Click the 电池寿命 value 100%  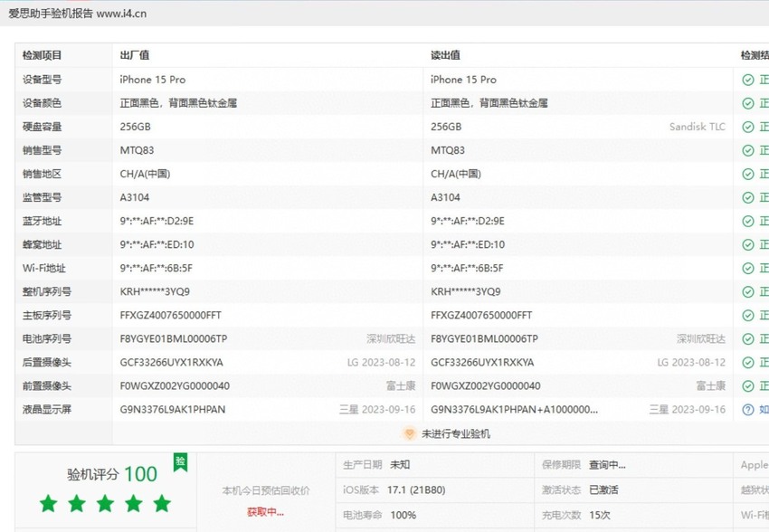click(403, 515)
